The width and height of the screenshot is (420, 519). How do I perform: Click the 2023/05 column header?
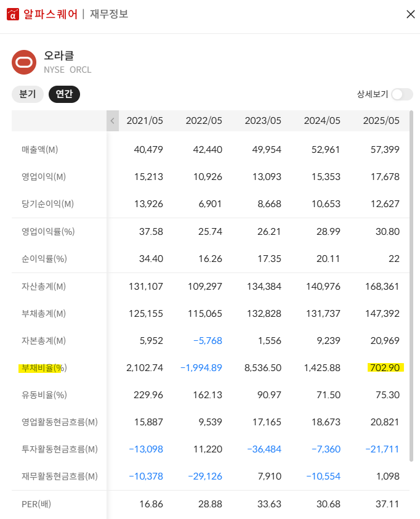tap(263, 121)
